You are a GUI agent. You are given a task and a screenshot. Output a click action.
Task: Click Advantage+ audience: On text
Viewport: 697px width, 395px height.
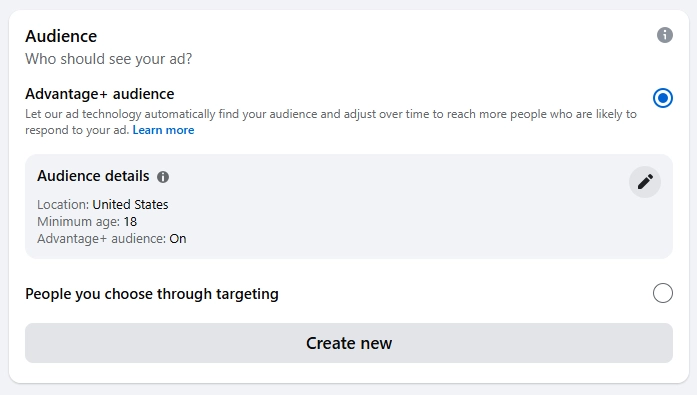click(x=112, y=239)
